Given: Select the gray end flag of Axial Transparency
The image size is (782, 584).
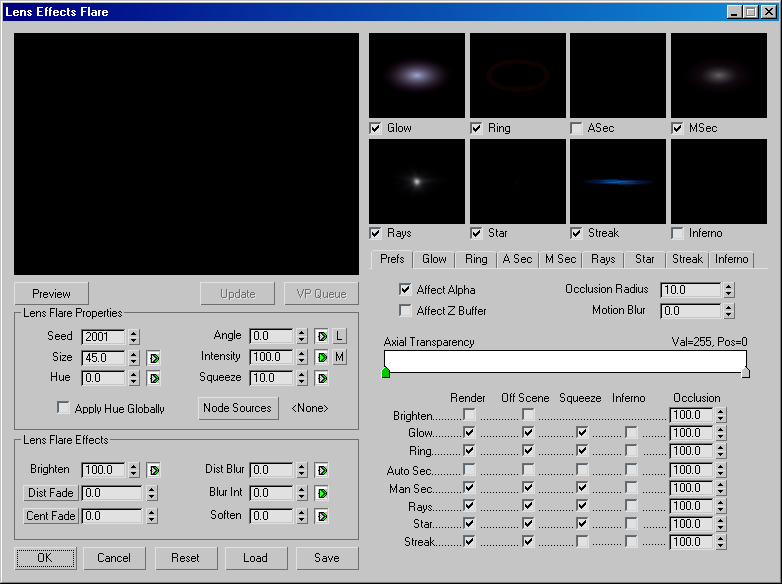Looking at the screenshot, I should [746, 372].
